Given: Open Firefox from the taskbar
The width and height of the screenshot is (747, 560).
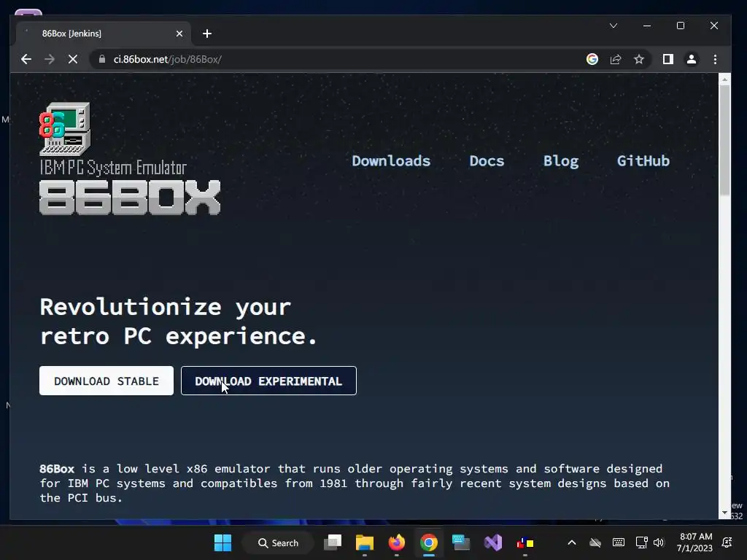Looking at the screenshot, I should coord(396,542).
